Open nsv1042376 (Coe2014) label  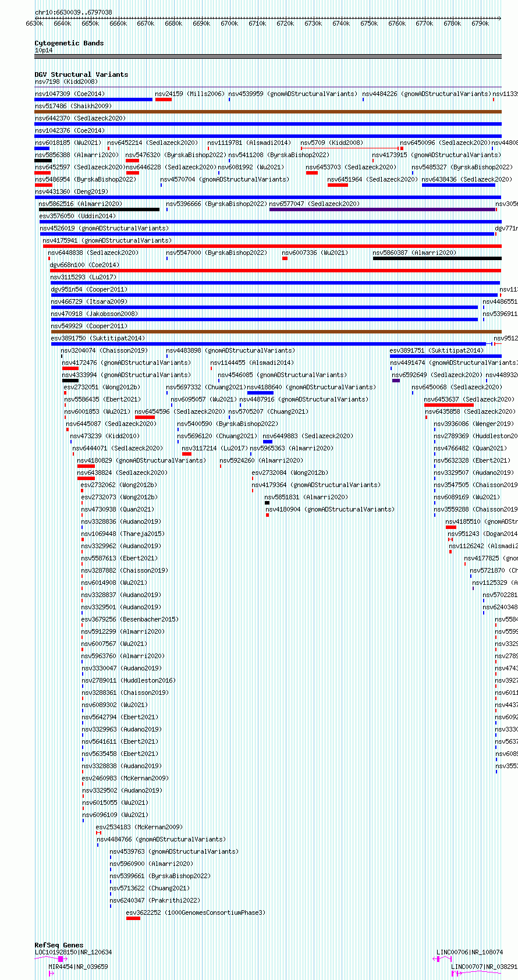click(70, 130)
